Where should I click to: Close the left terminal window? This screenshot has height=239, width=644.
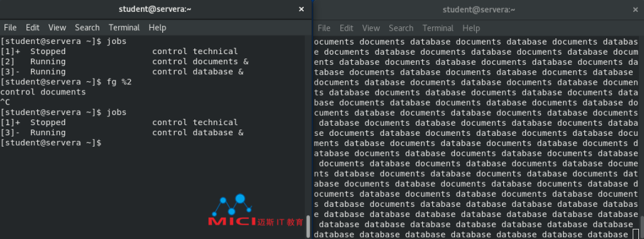coord(301,9)
